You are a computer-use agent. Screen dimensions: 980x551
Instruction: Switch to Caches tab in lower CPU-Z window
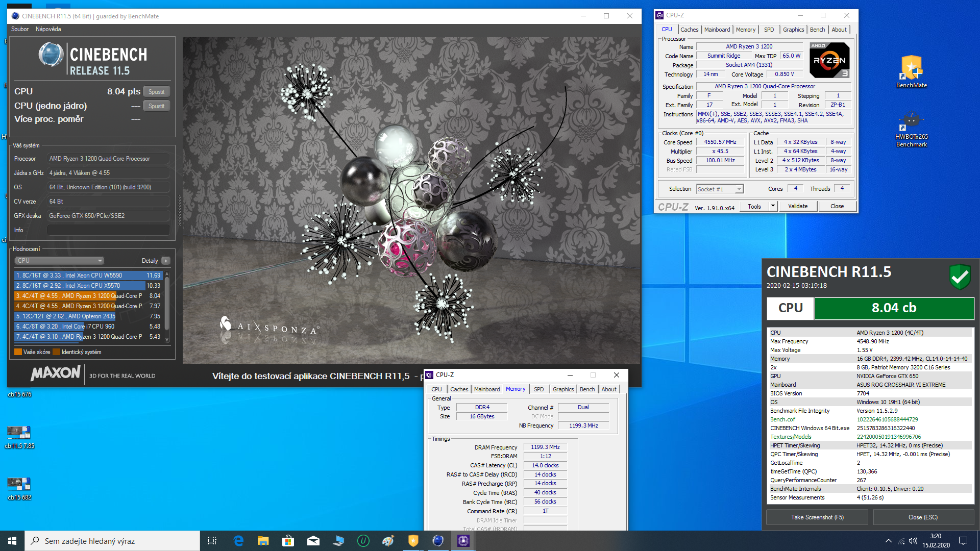click(459, 389)
